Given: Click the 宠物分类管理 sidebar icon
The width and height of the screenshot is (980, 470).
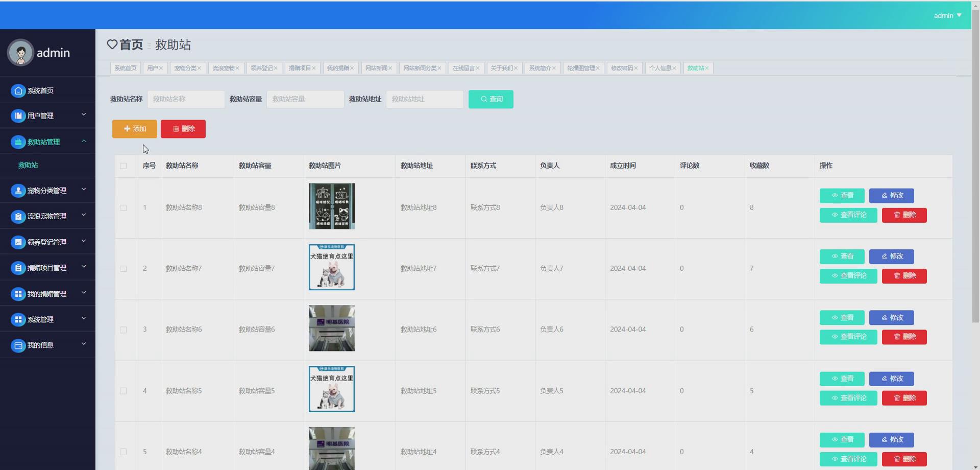Looking at the screenshot, I should [18, 191].
